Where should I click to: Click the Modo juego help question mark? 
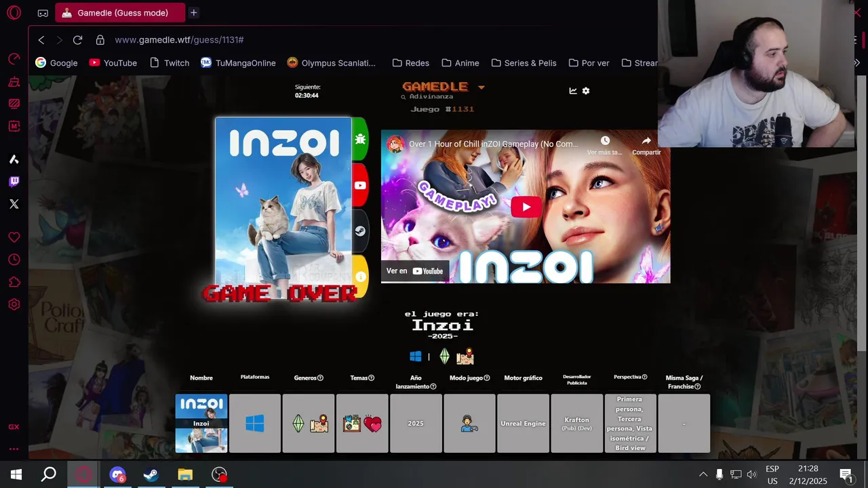click(x=487, y=378)
